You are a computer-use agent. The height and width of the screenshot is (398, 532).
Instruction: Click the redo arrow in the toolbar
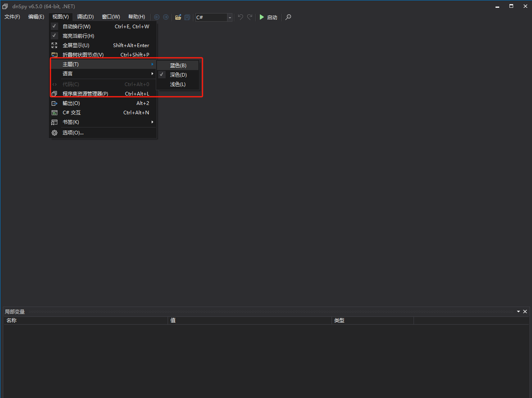coord(250,17)
